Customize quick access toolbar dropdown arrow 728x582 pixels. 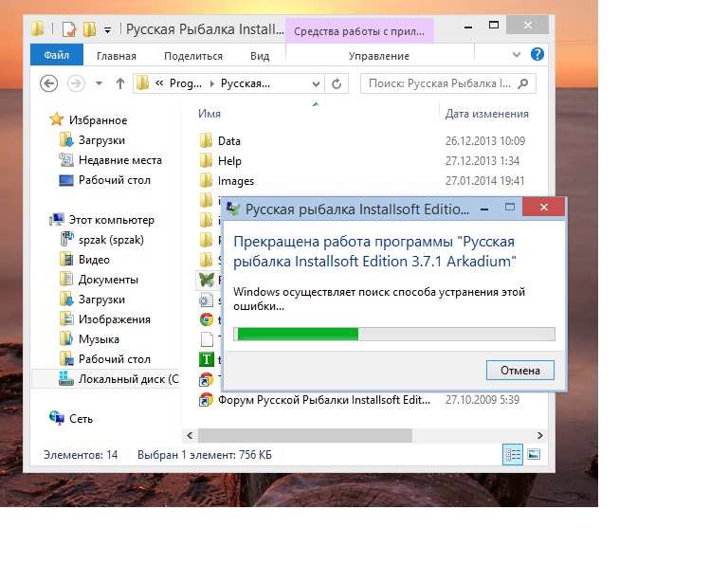(x=107, y=30)
